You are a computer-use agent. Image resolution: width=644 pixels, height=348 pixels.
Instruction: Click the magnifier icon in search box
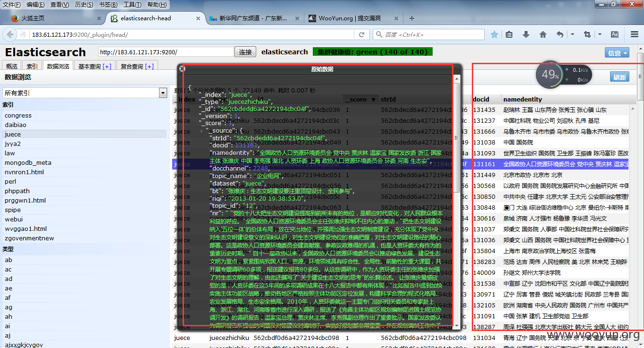click(379, 34)
